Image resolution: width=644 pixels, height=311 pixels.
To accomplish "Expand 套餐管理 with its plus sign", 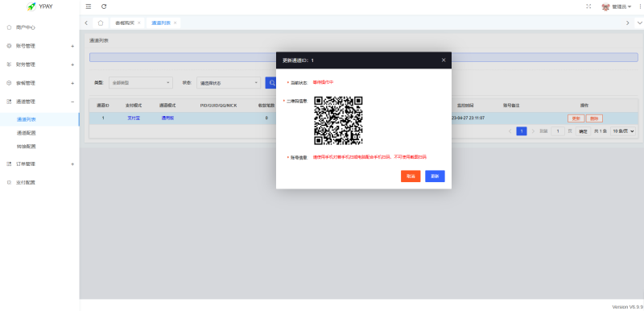I will (72, 83).
